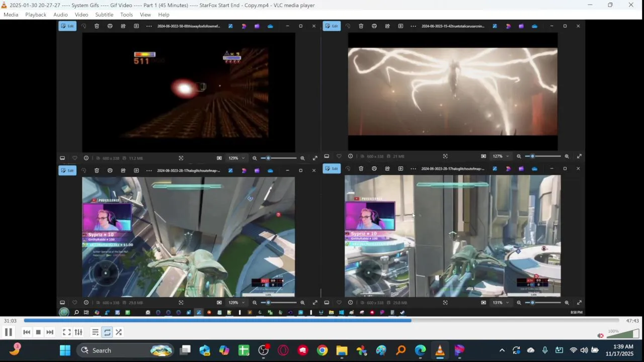This screenshot has height=362, width=644.
Task: Toggle the total time 47:43 display
Action: (x=632, y=321)
